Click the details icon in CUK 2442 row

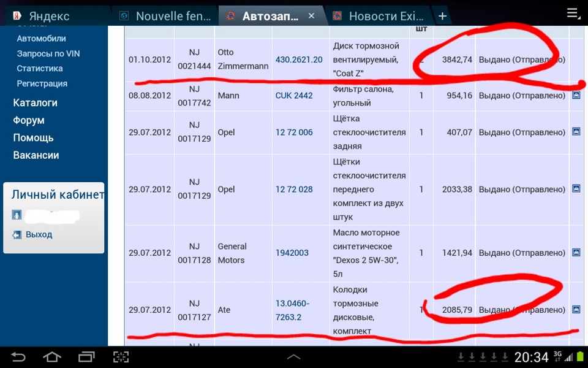(576, 95)
